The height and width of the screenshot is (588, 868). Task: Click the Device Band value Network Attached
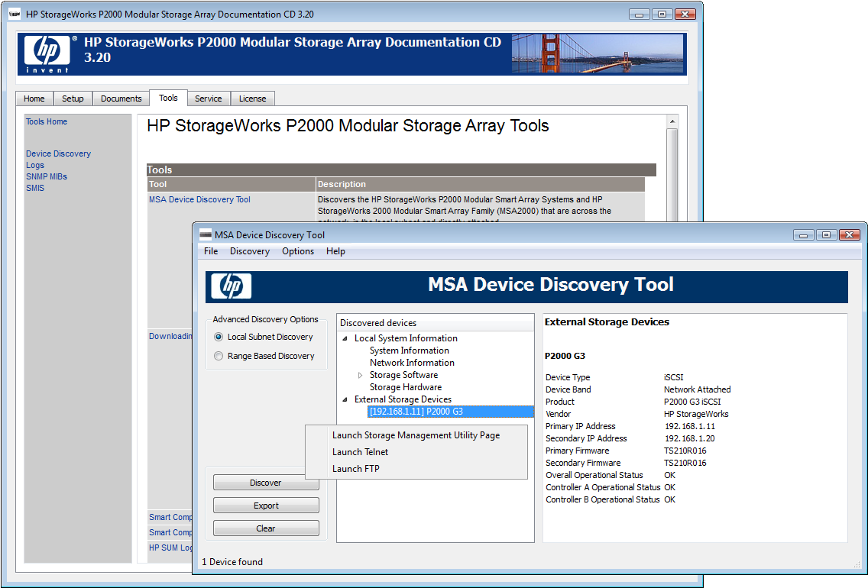click(697, 390)
